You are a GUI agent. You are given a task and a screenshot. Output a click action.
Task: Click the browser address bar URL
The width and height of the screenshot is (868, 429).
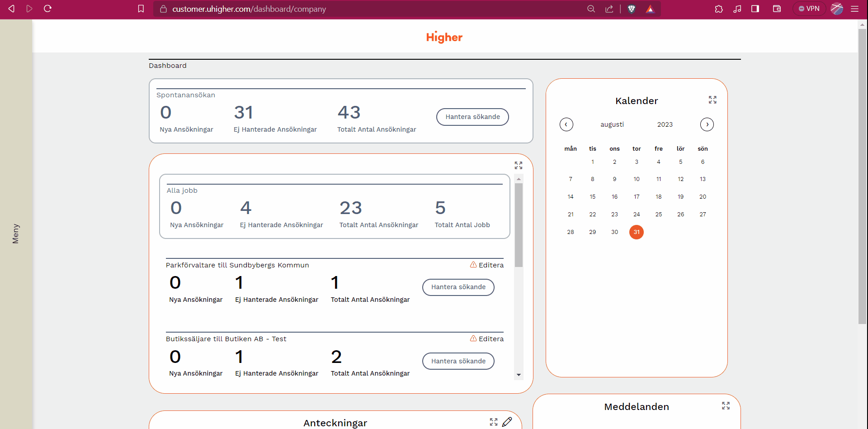tap(249, 9)
